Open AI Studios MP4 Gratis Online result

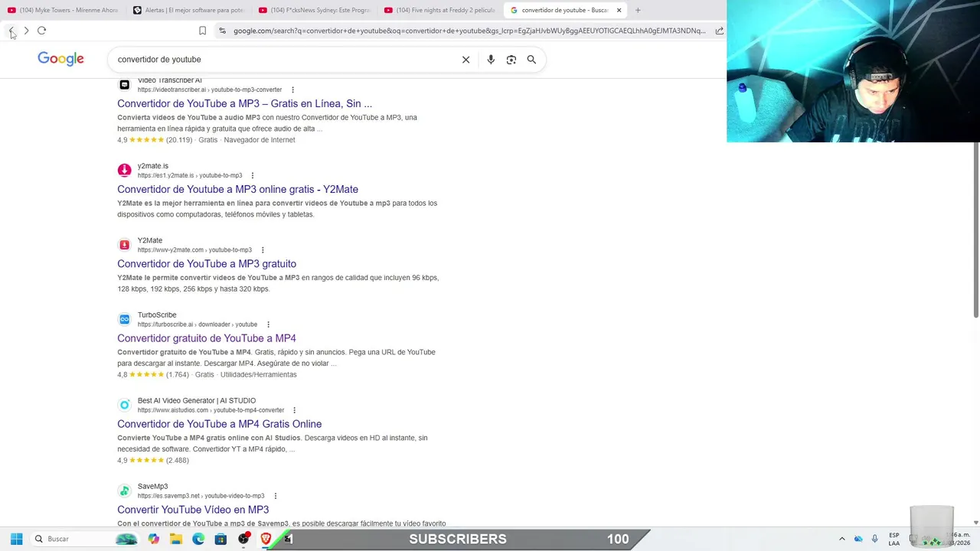coord(219,424)
